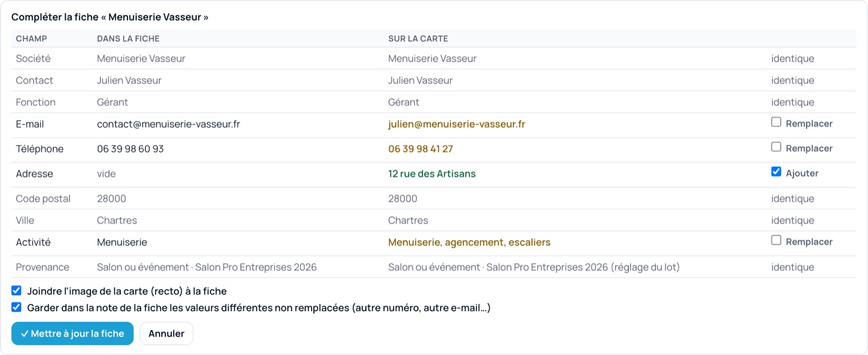The image size is (868, 355).
Task: Click the Téléphone row label
Action: pyautogui.click(x=40, y=149)
